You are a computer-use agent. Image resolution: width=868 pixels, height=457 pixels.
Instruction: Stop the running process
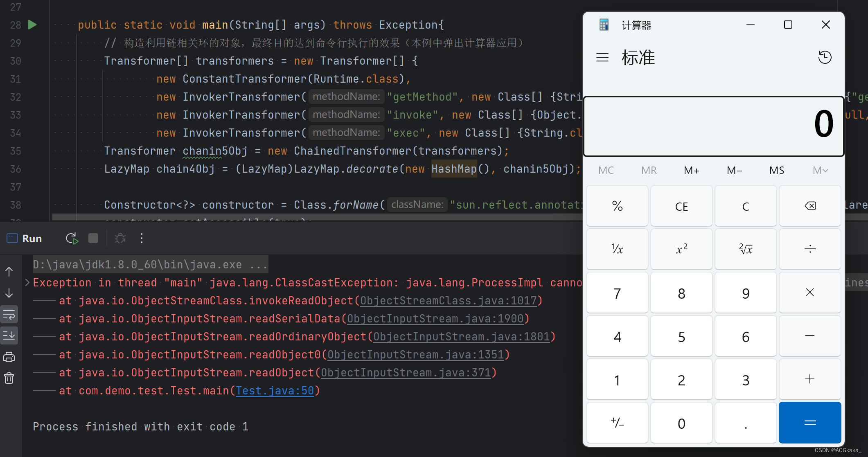coord(93,238)
